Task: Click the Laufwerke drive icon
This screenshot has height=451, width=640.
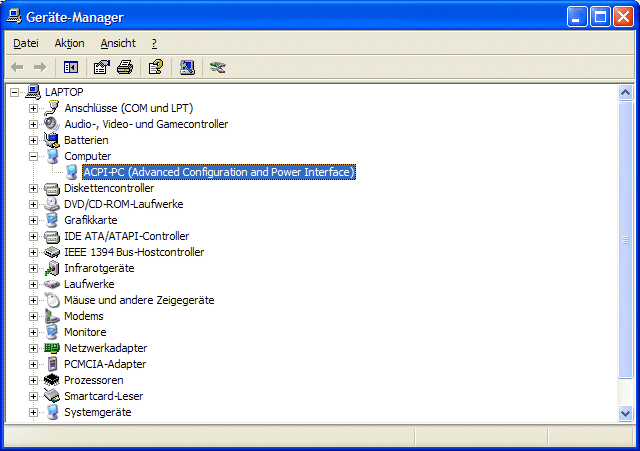Action: pyautogui.click(x=52, y=284)
